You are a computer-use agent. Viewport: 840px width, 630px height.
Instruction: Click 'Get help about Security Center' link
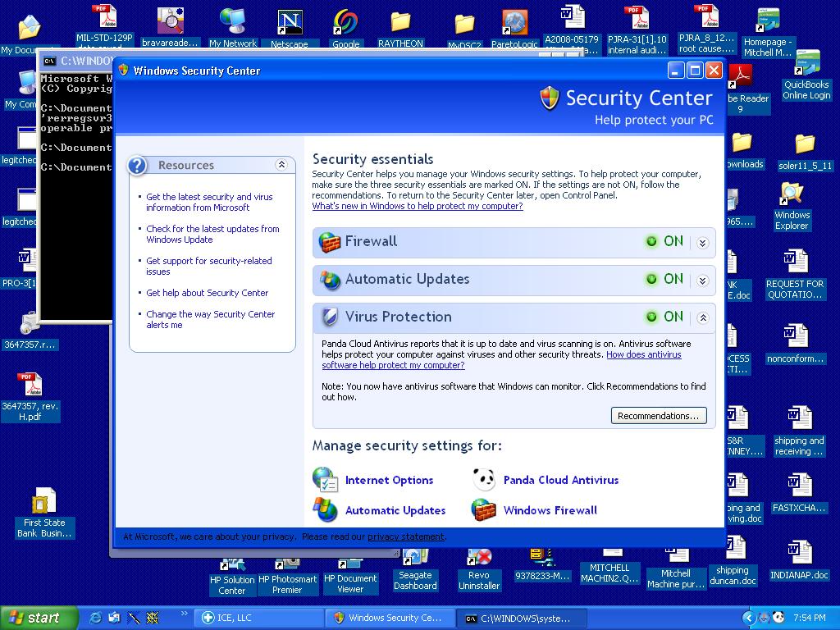pos(208,293)
